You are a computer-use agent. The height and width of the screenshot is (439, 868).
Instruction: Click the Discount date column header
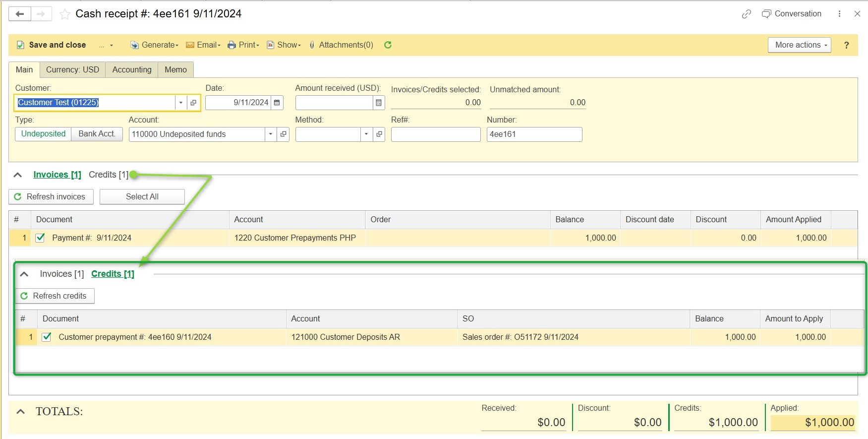(655, 219)
